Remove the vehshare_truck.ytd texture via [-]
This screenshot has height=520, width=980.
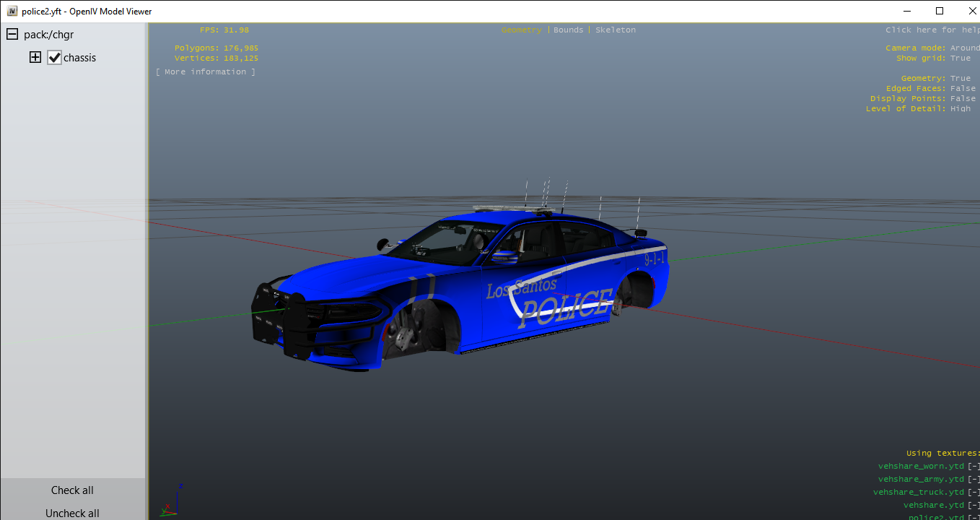pos(974,493)
